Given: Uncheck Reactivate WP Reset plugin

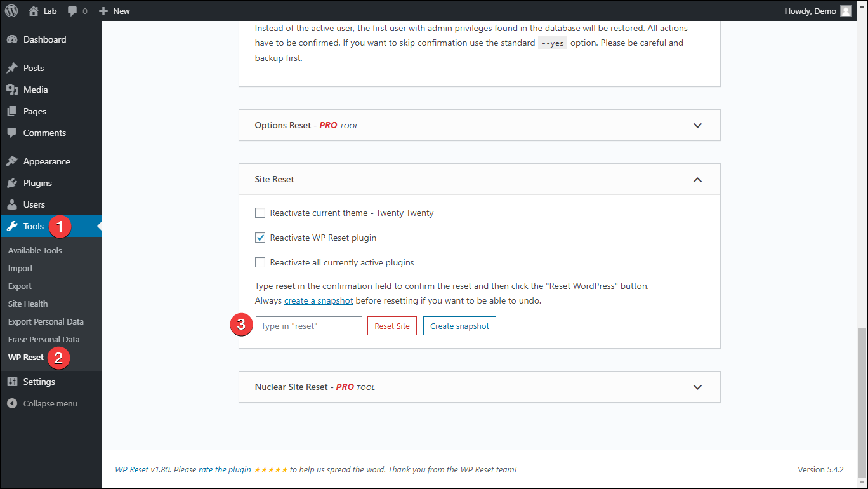Looking at the screenshot, I should (260, 238).
